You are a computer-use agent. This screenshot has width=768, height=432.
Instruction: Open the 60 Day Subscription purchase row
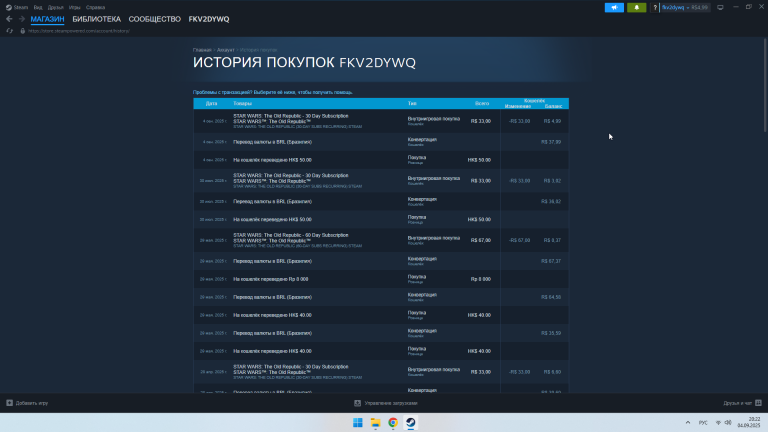click(381, 240)
